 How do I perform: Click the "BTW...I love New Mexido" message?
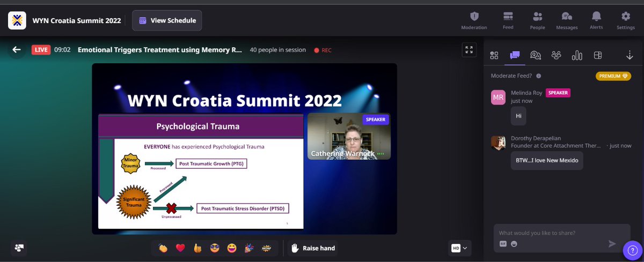(x=547, y=161)
